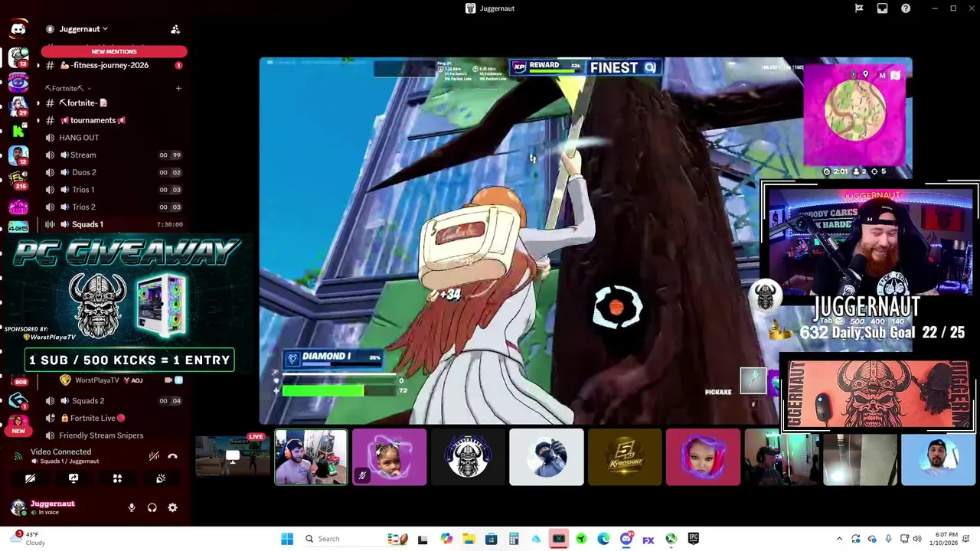Viewport: 980px width, 551px height.
Task: Open Discord activities launcher icon
Action: (117, 478)
